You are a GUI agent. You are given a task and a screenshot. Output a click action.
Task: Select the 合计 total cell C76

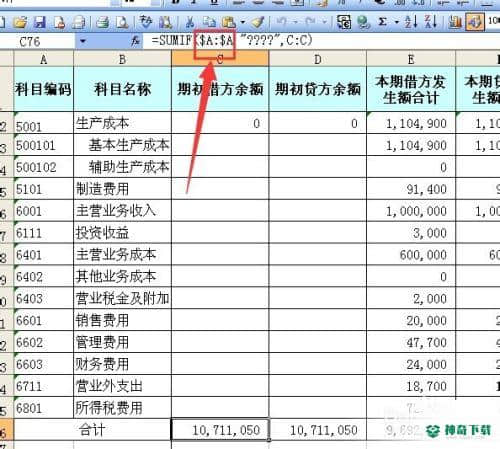[x=220, y=430]
